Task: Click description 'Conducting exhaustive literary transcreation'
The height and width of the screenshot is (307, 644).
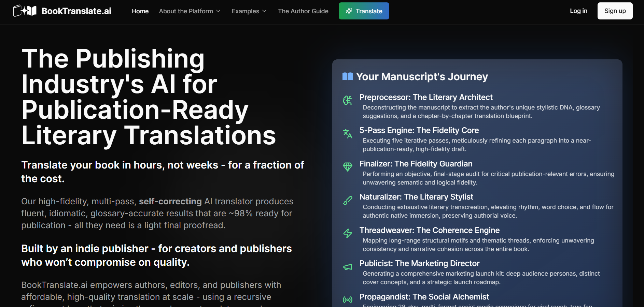Action: point(488,211)
